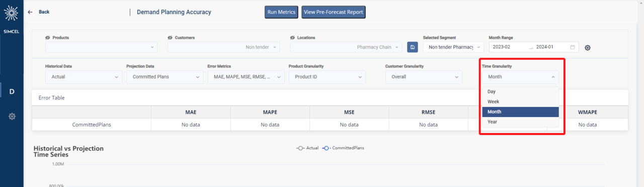This screenshot has width=644, height=187.
Task: Open Customer Granularity Overall dropdown
Action: click(x=424, y=77)
